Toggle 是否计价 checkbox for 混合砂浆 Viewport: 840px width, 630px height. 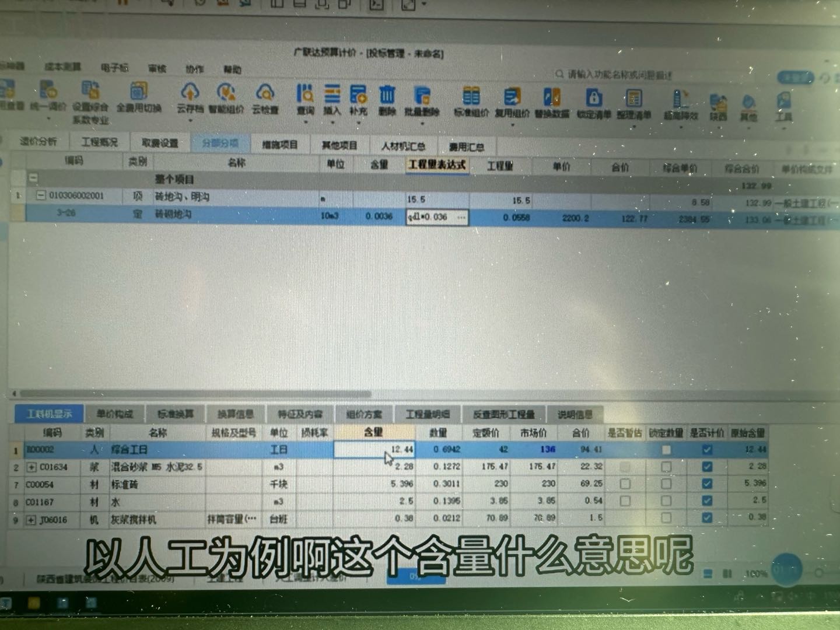pos(707,467)
